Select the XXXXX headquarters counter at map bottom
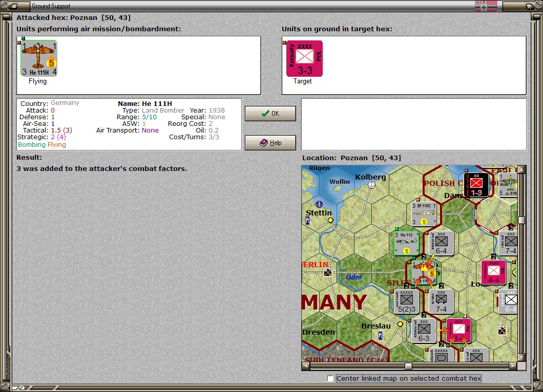Viewport: 543px width, 392px height. coord(441,355)
